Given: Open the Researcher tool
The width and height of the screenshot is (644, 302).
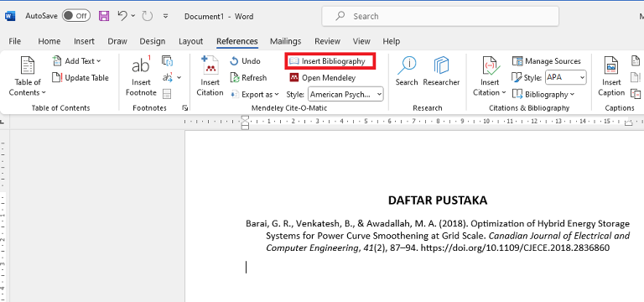Looking at the screenshot, I should coord(442,71).
